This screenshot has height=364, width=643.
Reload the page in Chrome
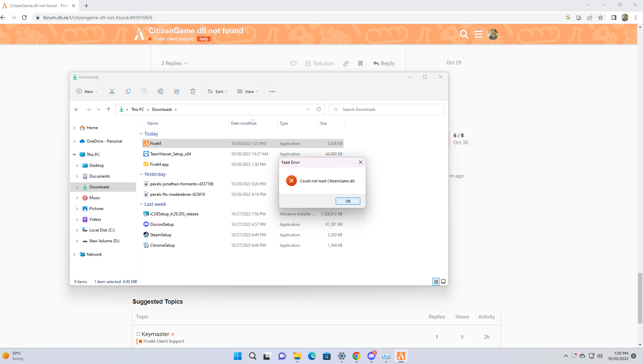pos(24,18)
